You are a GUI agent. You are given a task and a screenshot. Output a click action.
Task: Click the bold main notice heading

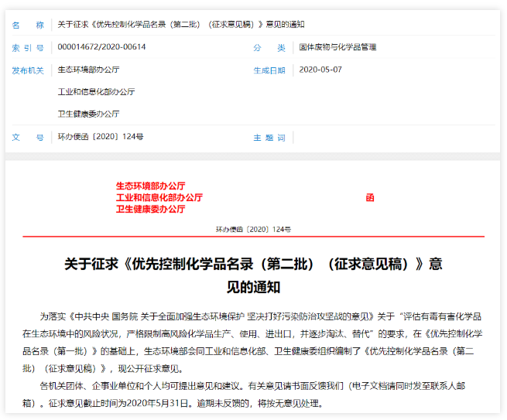pyautogui.click(x=253, y=275)
